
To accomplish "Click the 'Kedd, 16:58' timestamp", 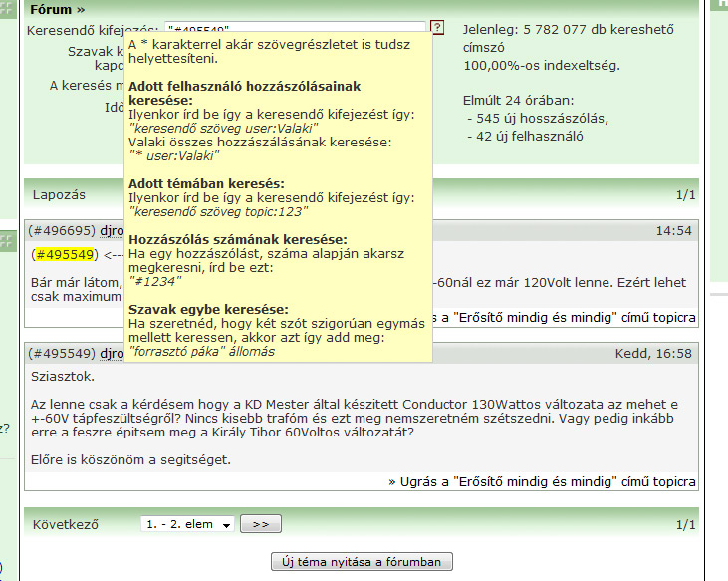I will 653,354.
